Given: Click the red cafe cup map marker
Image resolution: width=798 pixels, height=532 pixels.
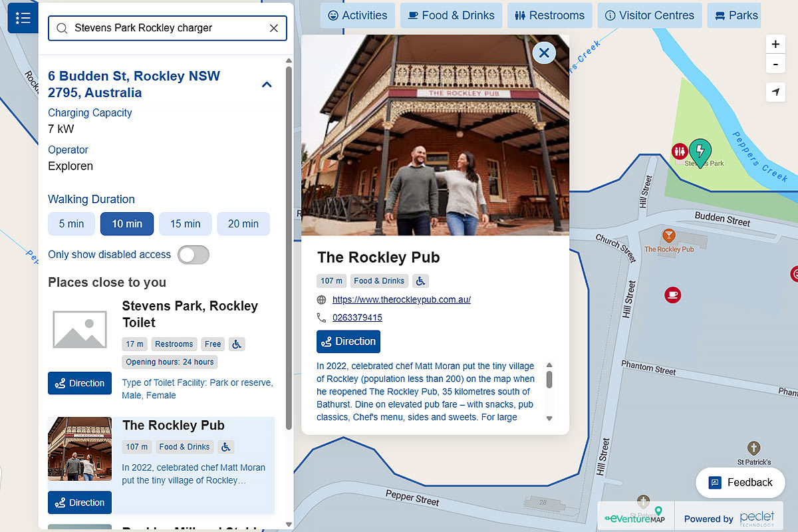Looking at the screenshot, I should coord(673,295).
